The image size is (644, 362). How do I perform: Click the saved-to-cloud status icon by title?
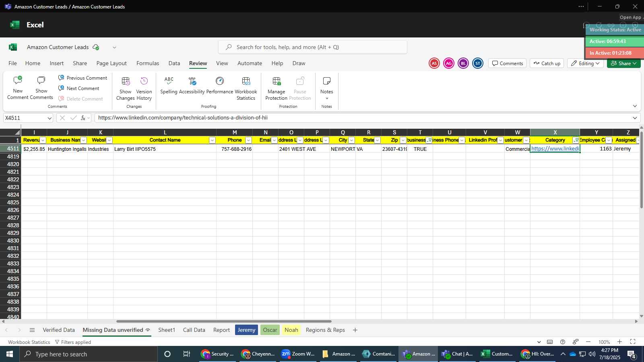pyautogui.click(x=96, y=47)
